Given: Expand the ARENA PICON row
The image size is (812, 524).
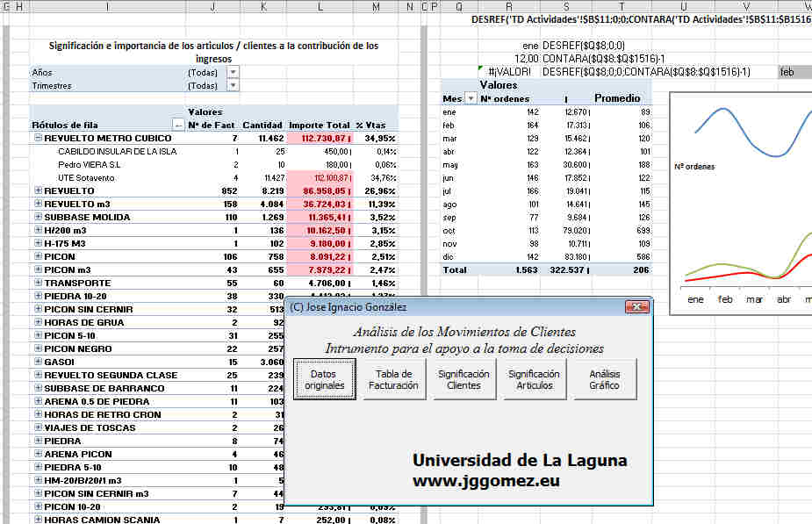Looking at the screenshot, I should coord(38,454).
